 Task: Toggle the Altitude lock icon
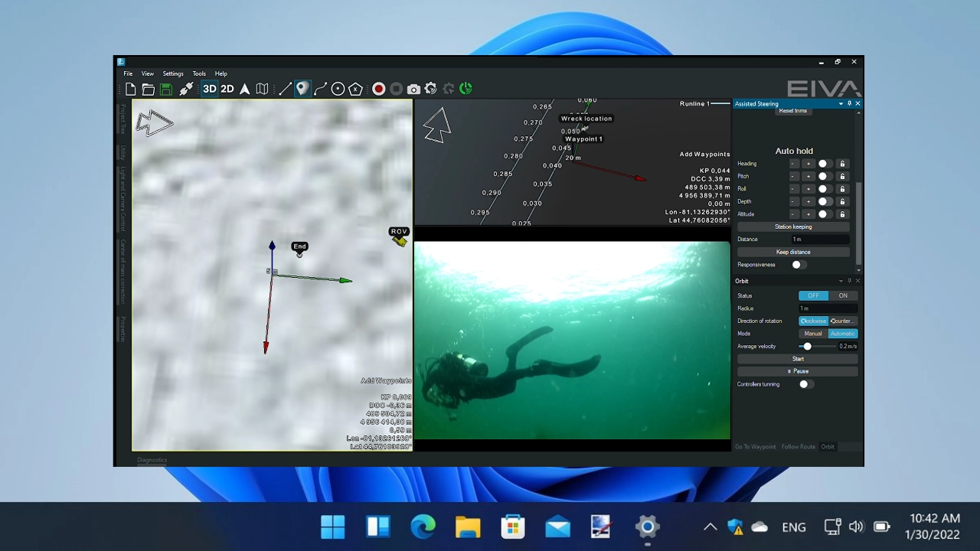point(842,214)
